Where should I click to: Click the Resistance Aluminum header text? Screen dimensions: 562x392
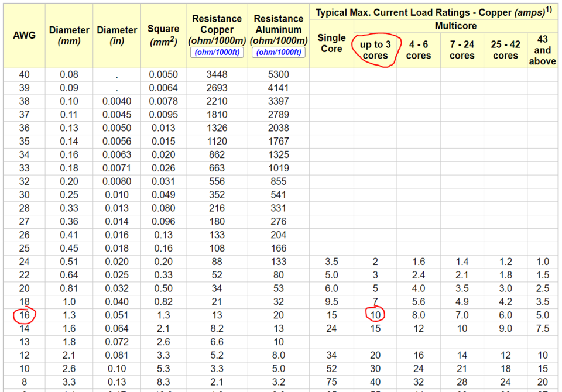pyautogui.click(x=279, y=29)
